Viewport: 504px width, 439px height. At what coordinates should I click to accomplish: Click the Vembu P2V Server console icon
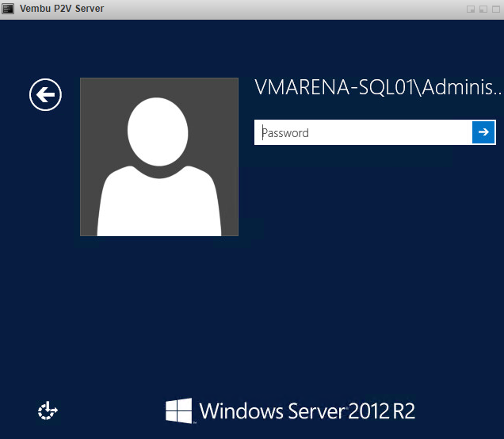(x=8, y=9)
